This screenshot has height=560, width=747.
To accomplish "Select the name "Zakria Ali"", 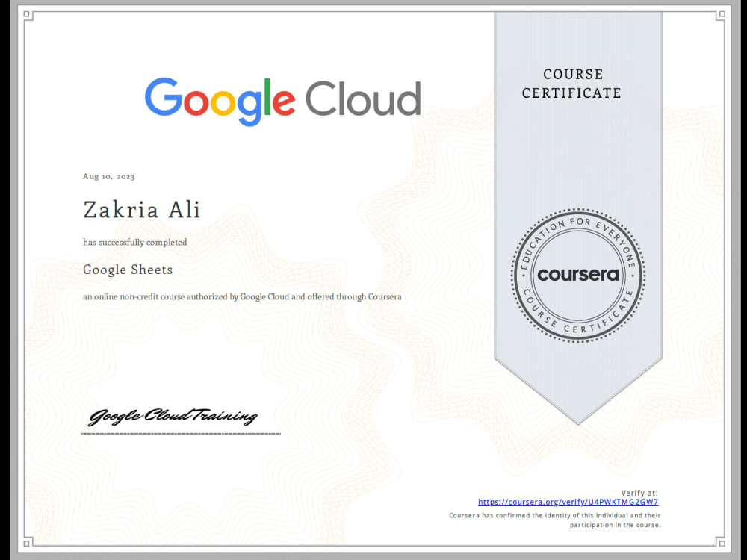I will coord(141,210).
